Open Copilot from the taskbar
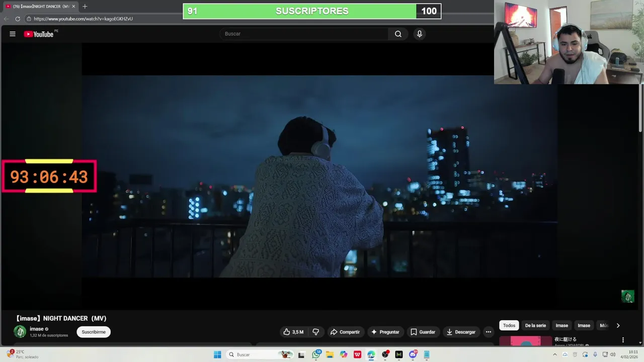This screenshot has height=362, width=644. click(344, 354)
